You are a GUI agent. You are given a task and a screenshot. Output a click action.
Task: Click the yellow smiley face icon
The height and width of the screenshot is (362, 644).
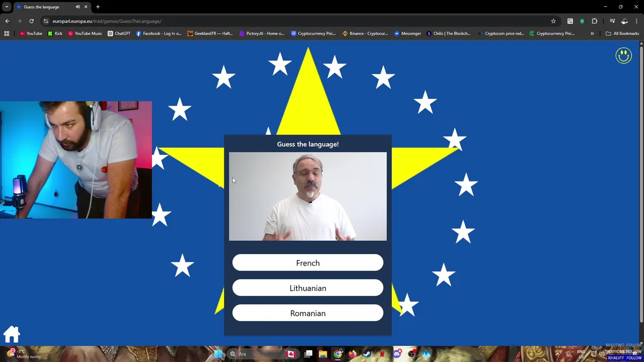pyautogui.click(x=623, y=55)
